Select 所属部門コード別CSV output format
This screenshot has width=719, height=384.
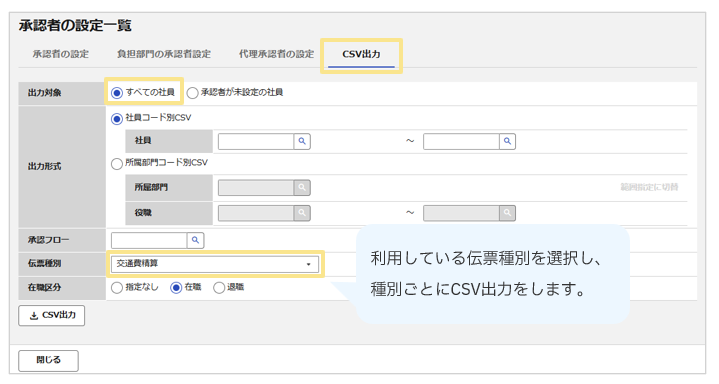tap(117, 164)
